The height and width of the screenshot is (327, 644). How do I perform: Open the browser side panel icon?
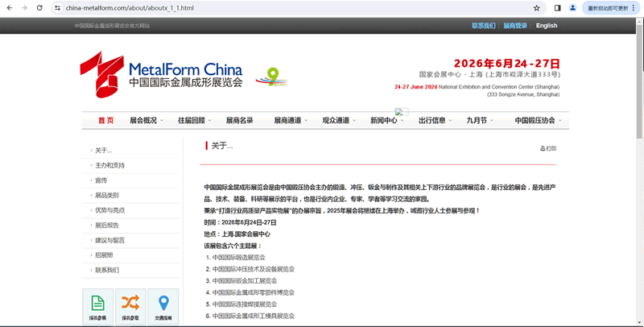click(x=558, y=8)
